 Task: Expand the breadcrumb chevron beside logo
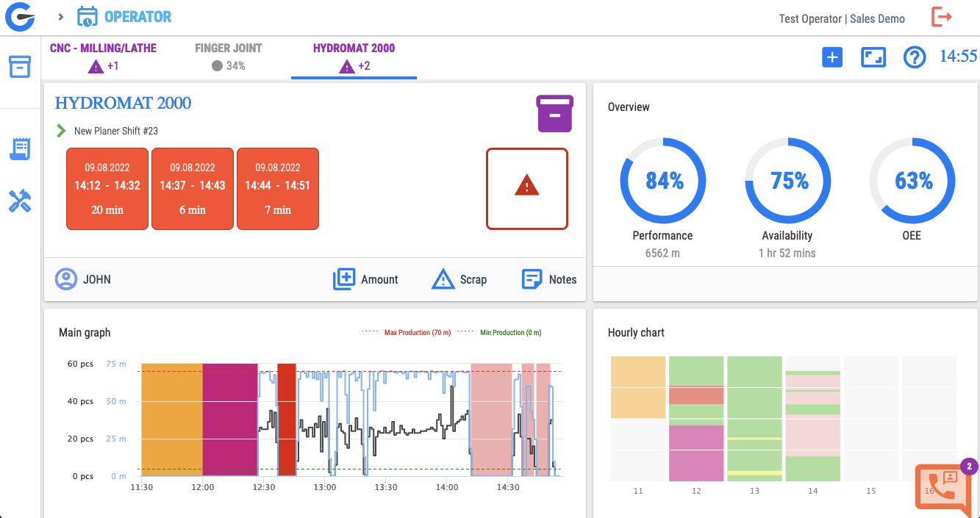coord(61,17)
